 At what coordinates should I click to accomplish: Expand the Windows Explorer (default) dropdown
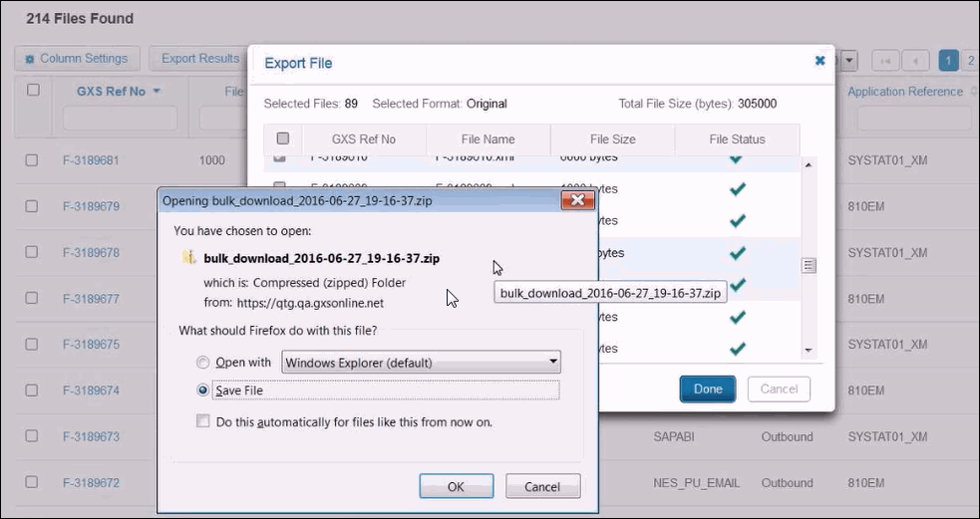[x=551, y=363]
